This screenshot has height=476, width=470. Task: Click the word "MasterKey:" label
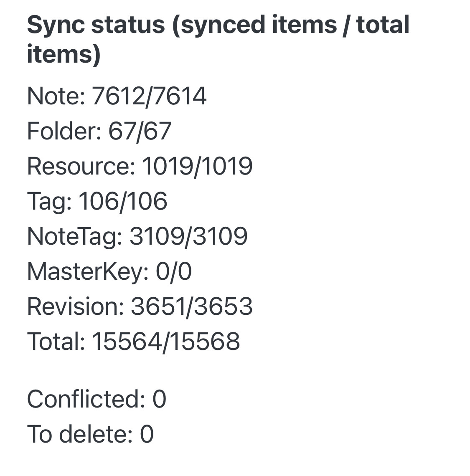[x=88, y=271]
